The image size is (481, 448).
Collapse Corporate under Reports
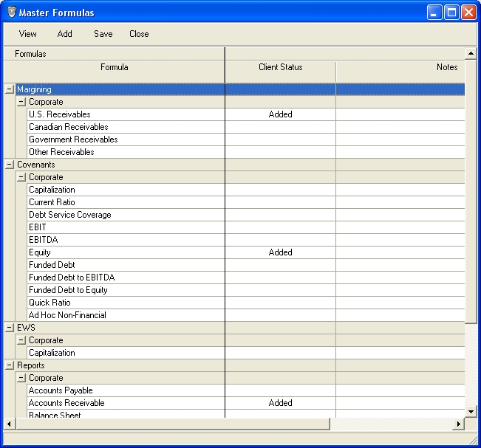click(21, 378)
